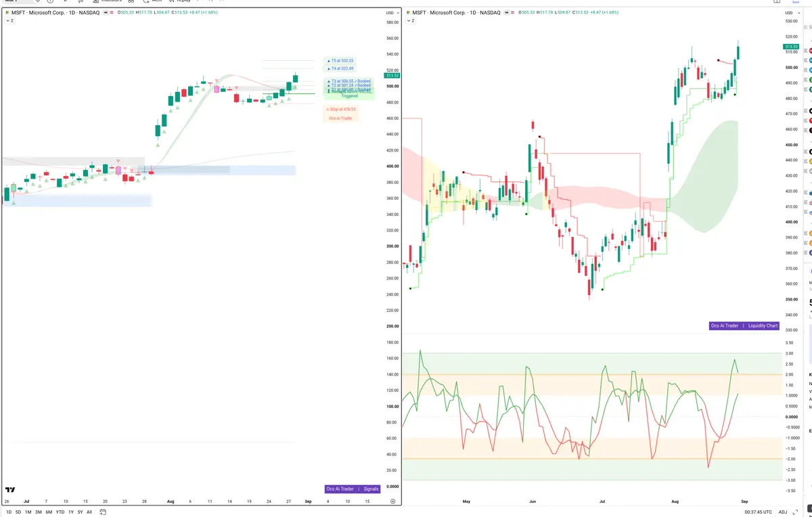Click the L504.87 low value on right chart
Screen dimensions: 812x517
[562, 13]
